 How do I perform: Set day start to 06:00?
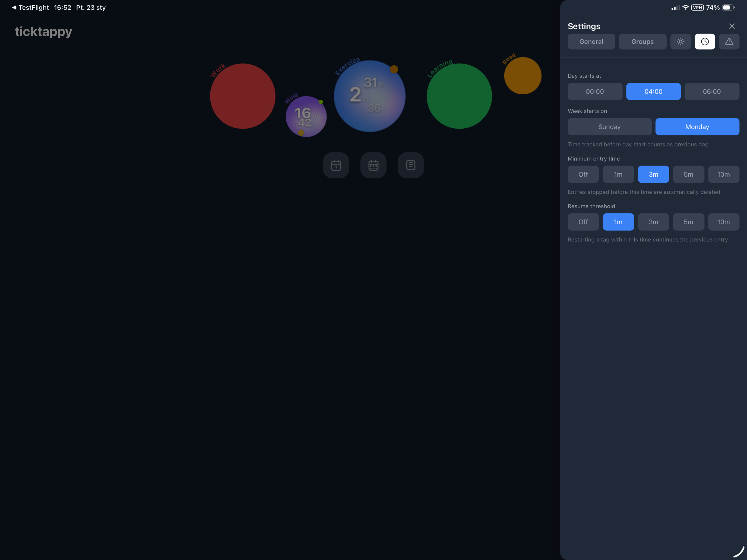(711, 91)
